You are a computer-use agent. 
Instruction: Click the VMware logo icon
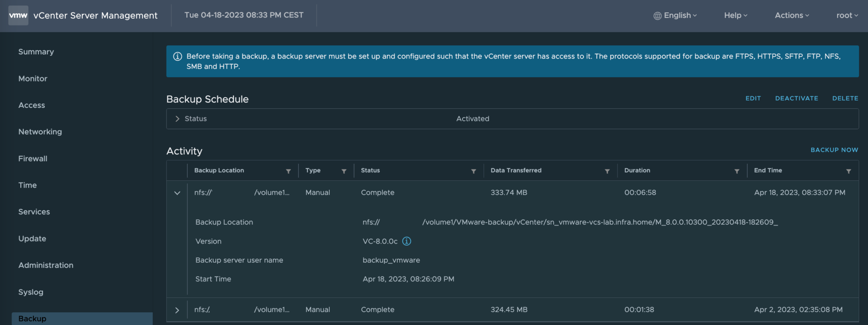click(x=18, y=15)
